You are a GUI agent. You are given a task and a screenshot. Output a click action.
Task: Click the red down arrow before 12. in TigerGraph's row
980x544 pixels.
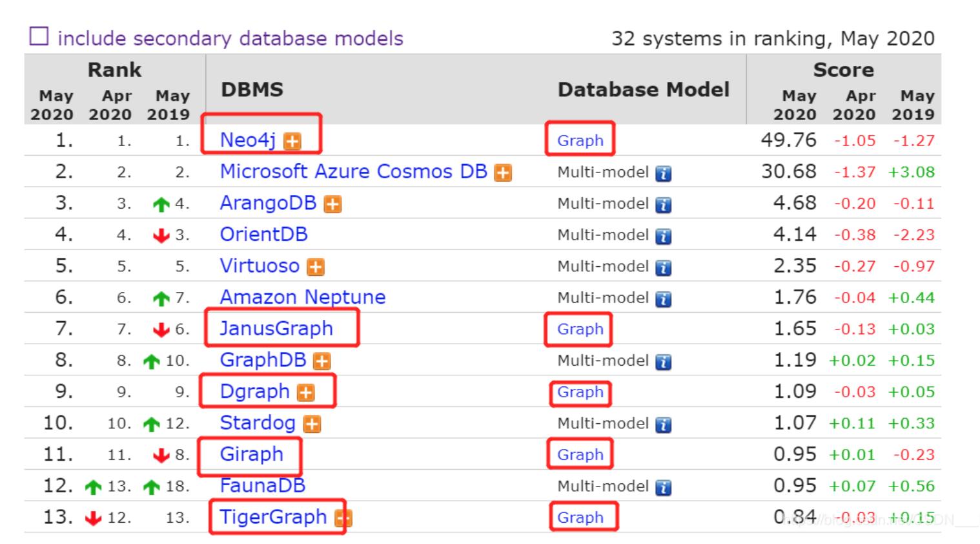tap(94, 518)
